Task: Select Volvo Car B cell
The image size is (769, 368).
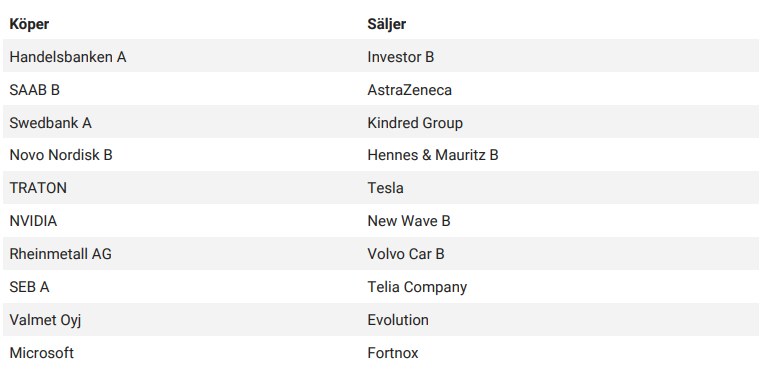Action: click(406, 254)
